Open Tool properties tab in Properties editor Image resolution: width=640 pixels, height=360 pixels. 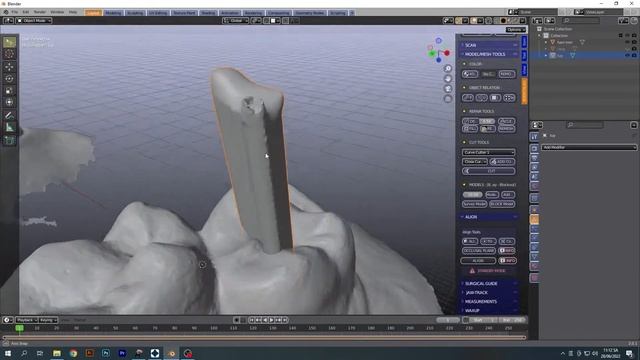point(534,137)
